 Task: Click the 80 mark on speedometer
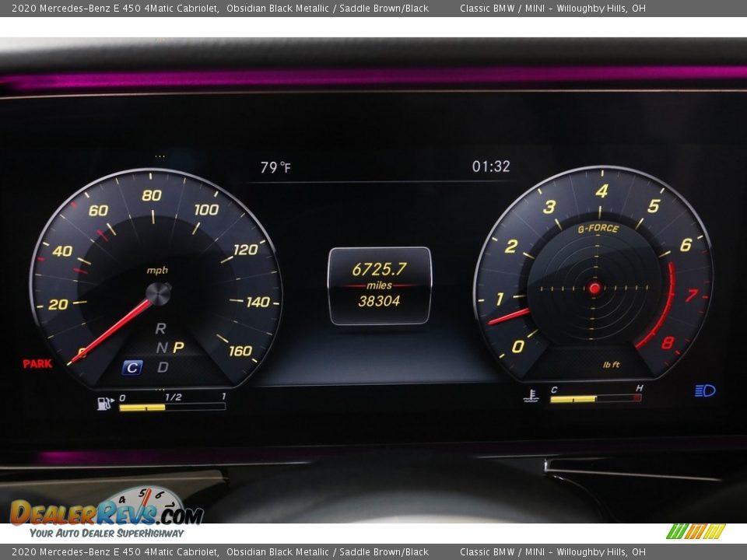click(152, 195)
